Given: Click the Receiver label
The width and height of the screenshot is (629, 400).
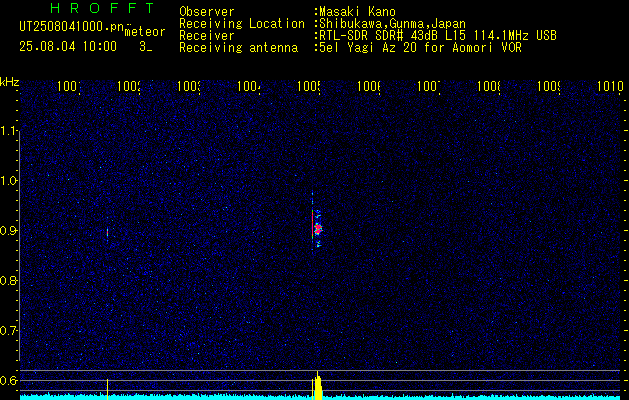Looking at the screenshot, I should coord(207,36).
